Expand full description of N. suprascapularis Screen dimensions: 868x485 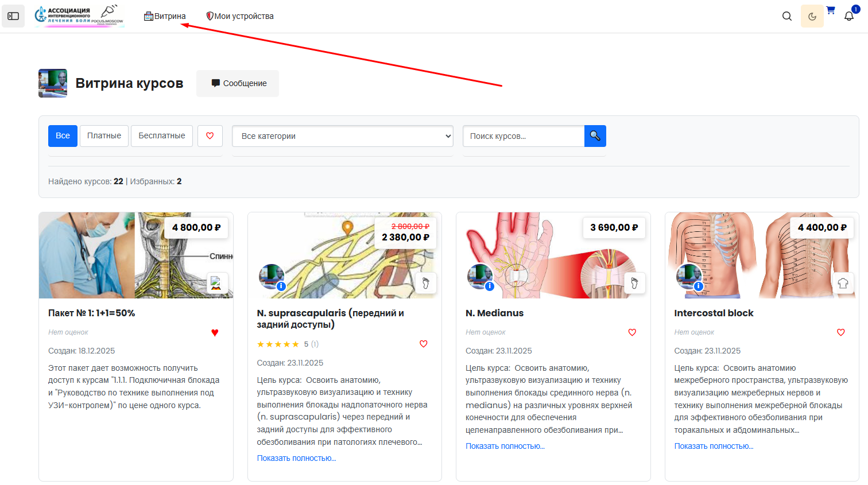pyautogui.click(x=296, y=458)
